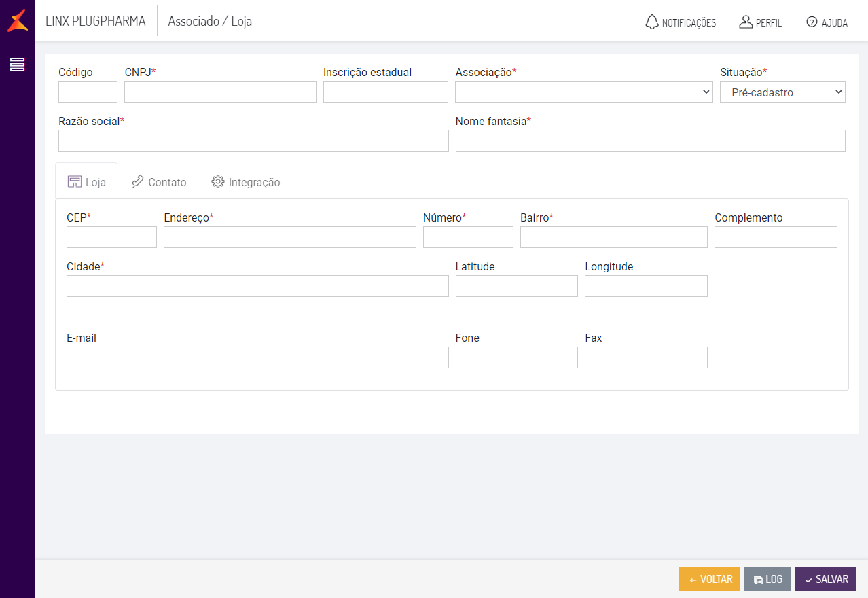Click the Linx logo icon

[x=18, y=20]
